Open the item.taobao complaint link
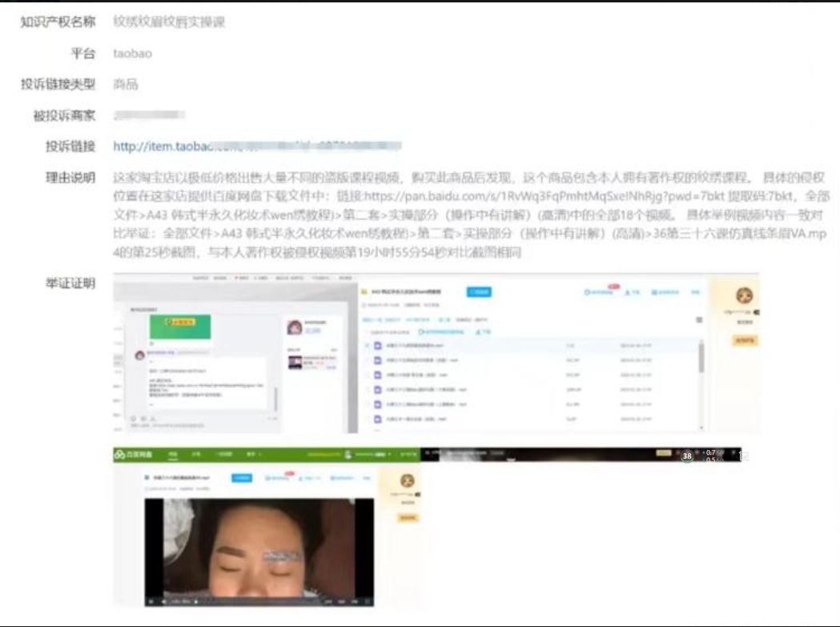The width and height of the screenshot is (840, 627). [x=256, y=147]
